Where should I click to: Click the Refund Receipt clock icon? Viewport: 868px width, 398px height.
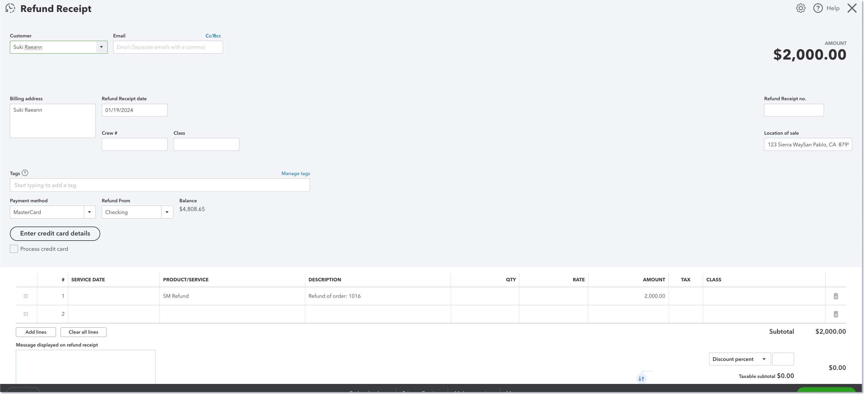(x=10, y=8)
